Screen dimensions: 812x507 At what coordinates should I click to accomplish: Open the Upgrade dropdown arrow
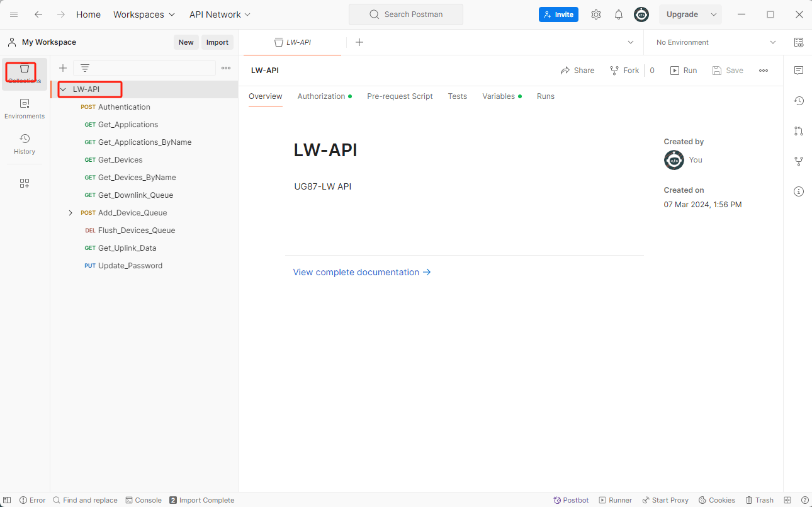[x=714, y=14]
